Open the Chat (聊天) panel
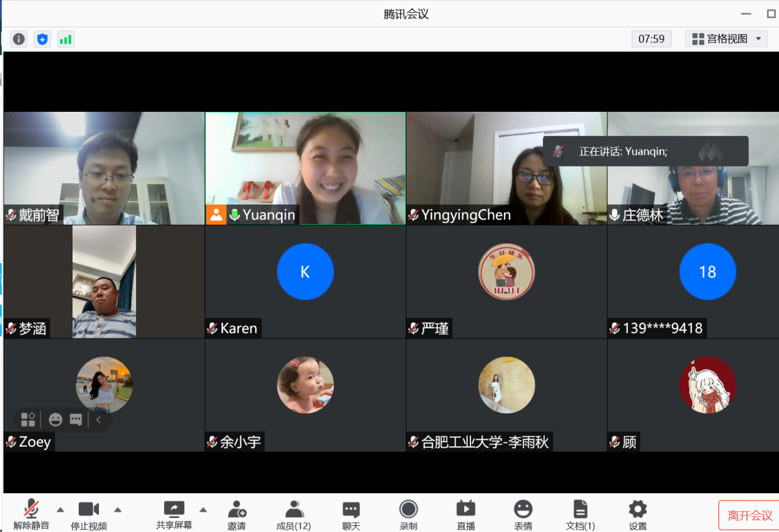This screenshot has width=779, height=532. [x=351, y=514]
